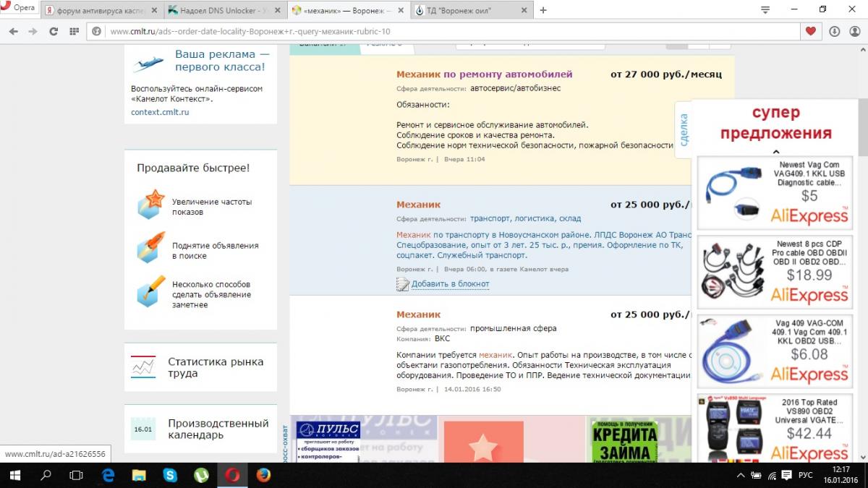Click «промышленная сфера» category text
This screenshot has width=868, height=488.
point(514,328)
